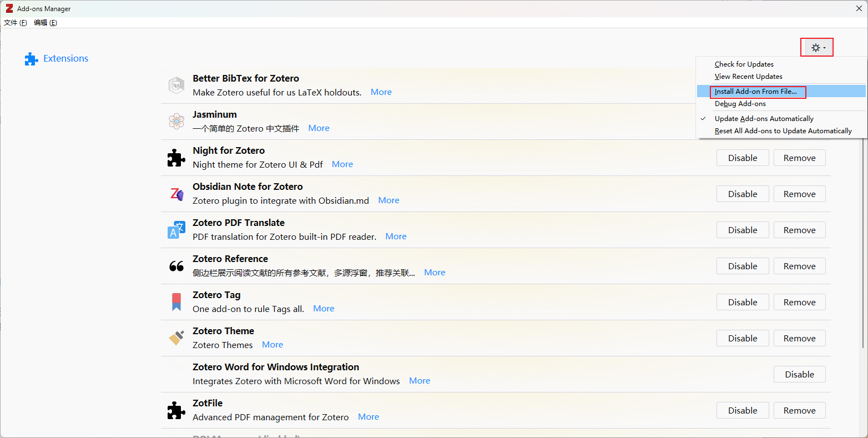
Task: Click Zotero PDF Translate icon
Action: point(176,230)
